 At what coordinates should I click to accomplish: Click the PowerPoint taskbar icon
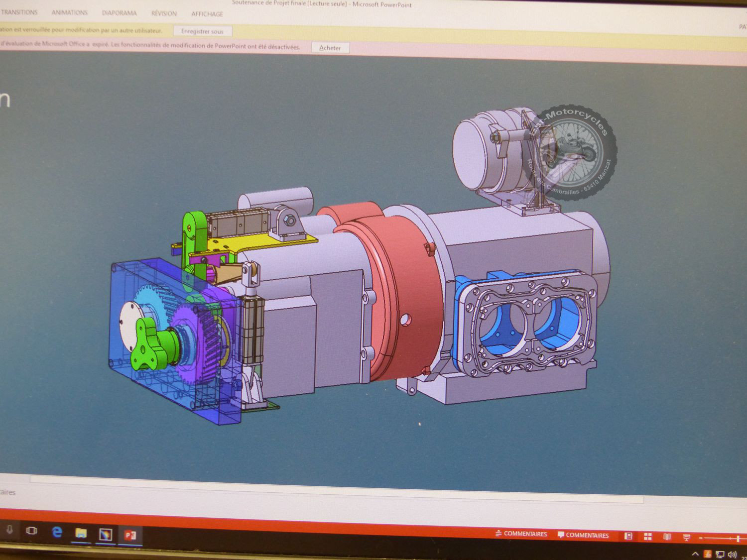130,535
